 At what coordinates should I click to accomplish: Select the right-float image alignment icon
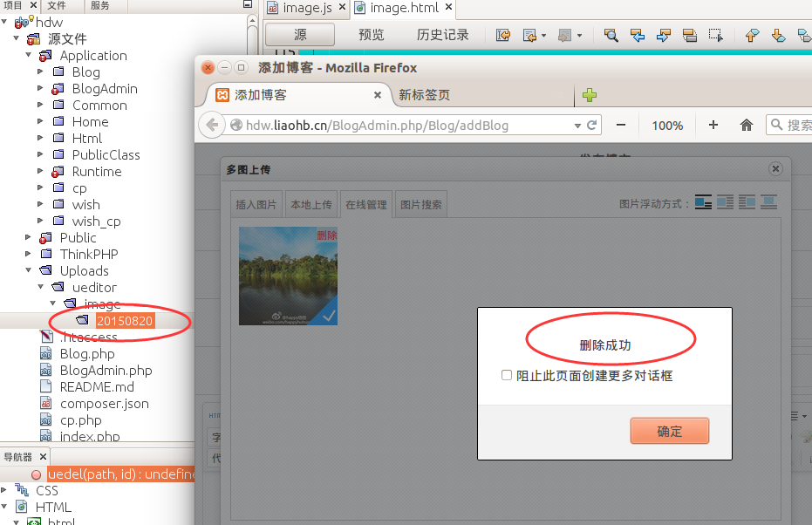[747, 201]
